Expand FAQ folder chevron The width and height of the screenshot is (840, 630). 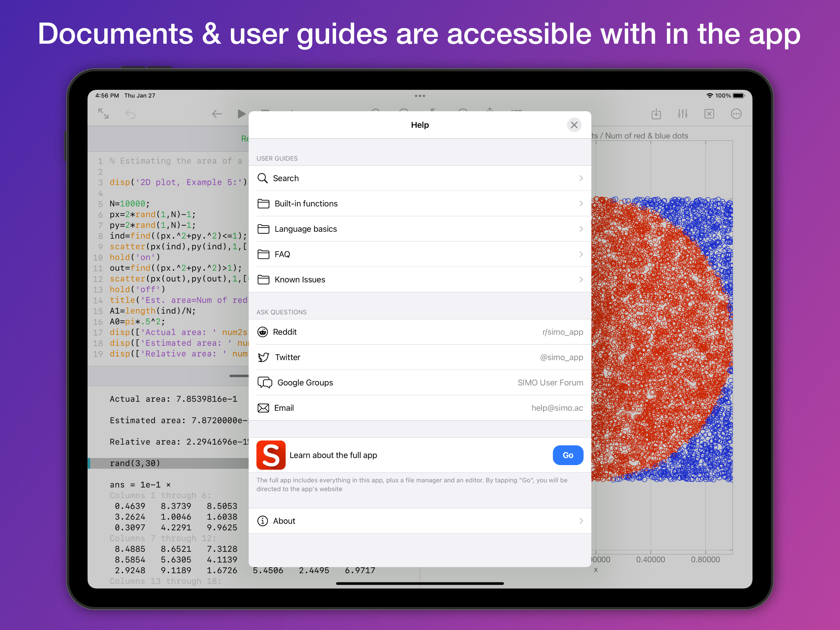580,254
